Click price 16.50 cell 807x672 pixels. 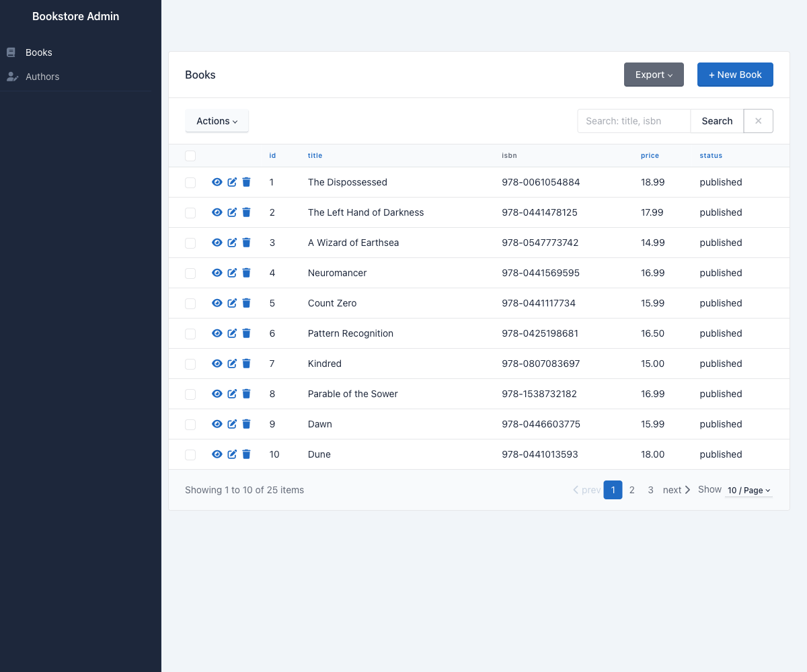pyautogui.click(x=653, y=333)
